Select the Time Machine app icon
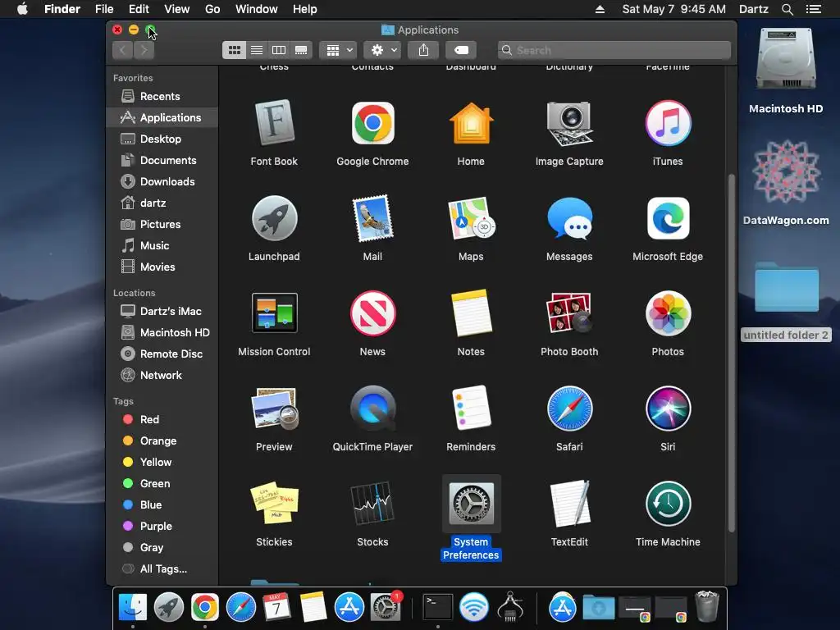 pos(668,504)
